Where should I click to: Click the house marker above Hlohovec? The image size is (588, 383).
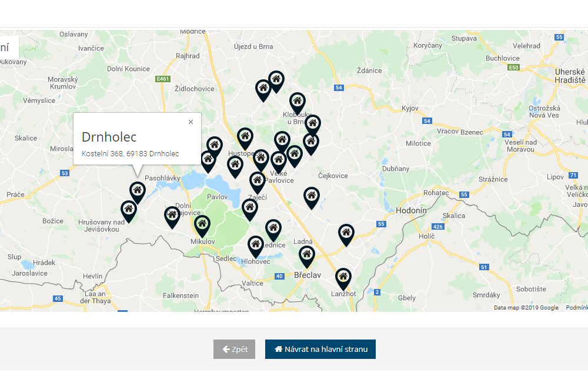coord(255,245)
